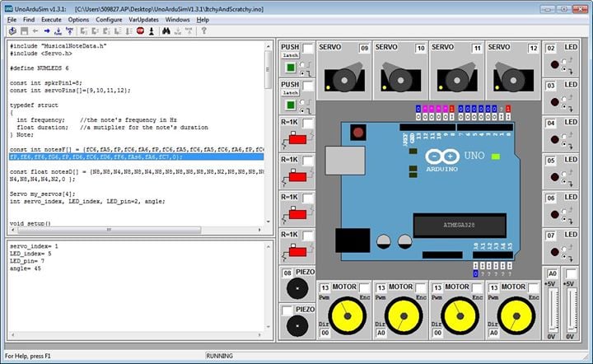This screenshot has height=364, width=593.
Task: Click the code pane horizontal scrollbar thumb
Action: coord(110,230)
